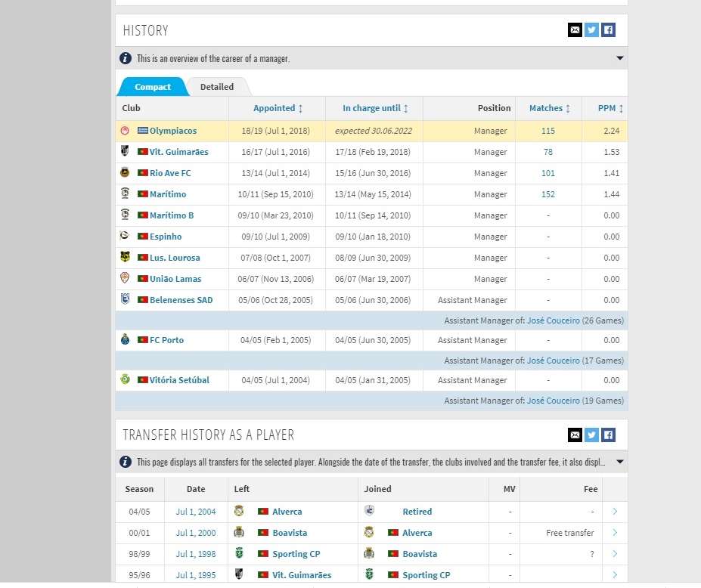Click Facebook icon in Transfer History header
This screenshot has height=588, width=701.
pyautogui.click(x=608, y=435)
